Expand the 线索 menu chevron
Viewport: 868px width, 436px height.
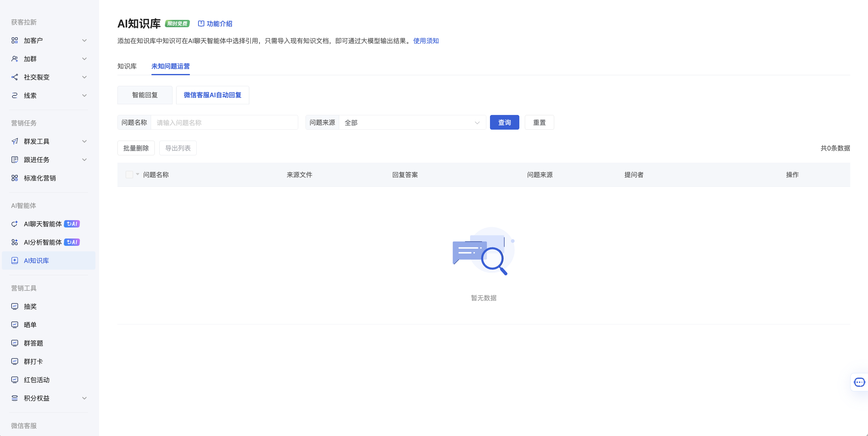coord(85,95)
